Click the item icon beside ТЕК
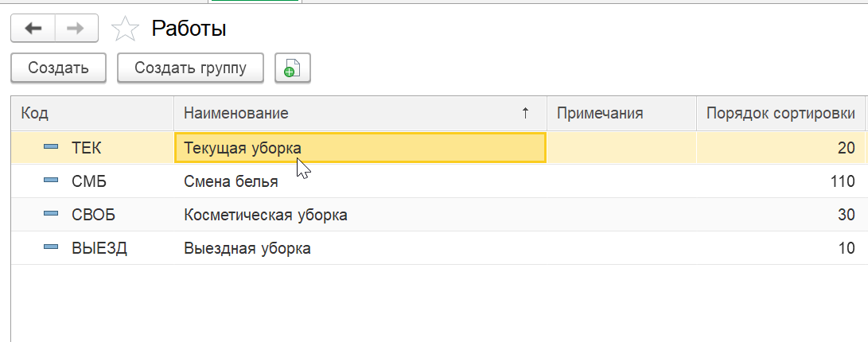Image resolution: width=868 pixels, height=342 pixels. (x=51, y=147)
